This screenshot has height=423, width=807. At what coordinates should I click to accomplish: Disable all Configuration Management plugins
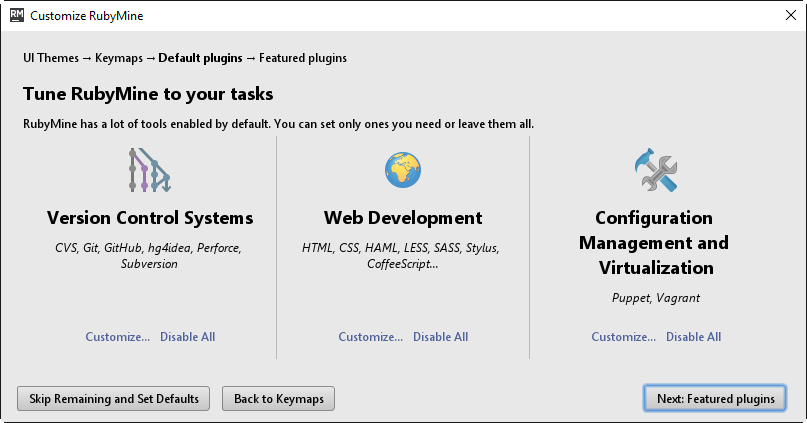(693, 337)
